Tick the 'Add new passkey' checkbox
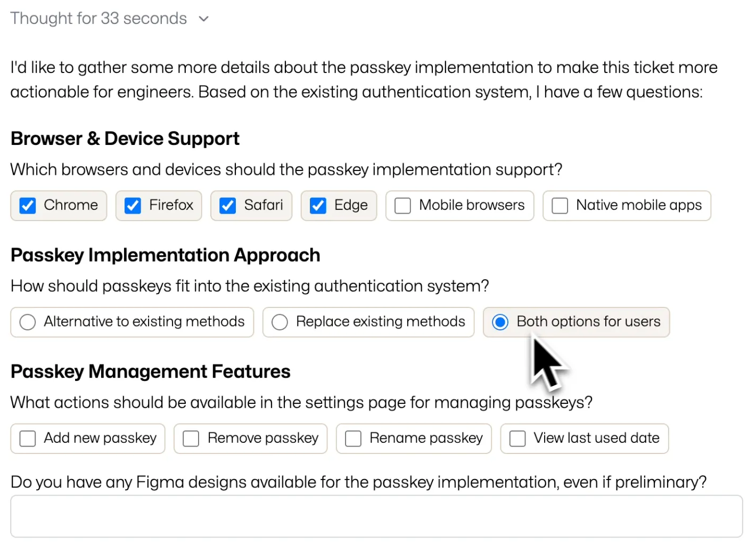 tap(28, 439)
